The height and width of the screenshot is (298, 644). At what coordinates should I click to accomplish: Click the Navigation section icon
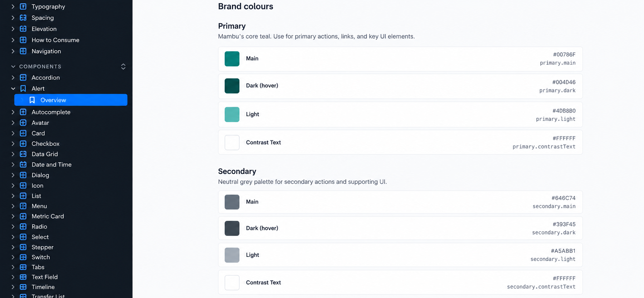point(23,51)
